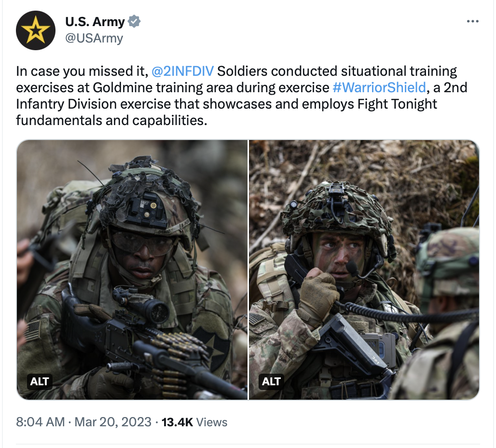Open photo of soldier with machine gun
Image resolution: width=496 pixels, height=448 pixels.
[132, 270]
